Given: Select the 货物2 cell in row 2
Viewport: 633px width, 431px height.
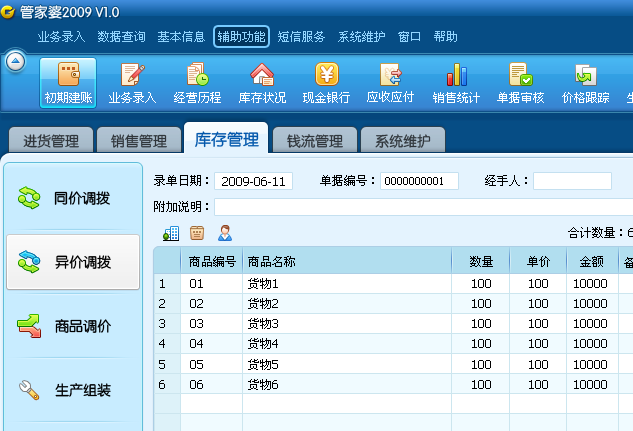Looking at the screenshot, I should (x=347, y=303).
